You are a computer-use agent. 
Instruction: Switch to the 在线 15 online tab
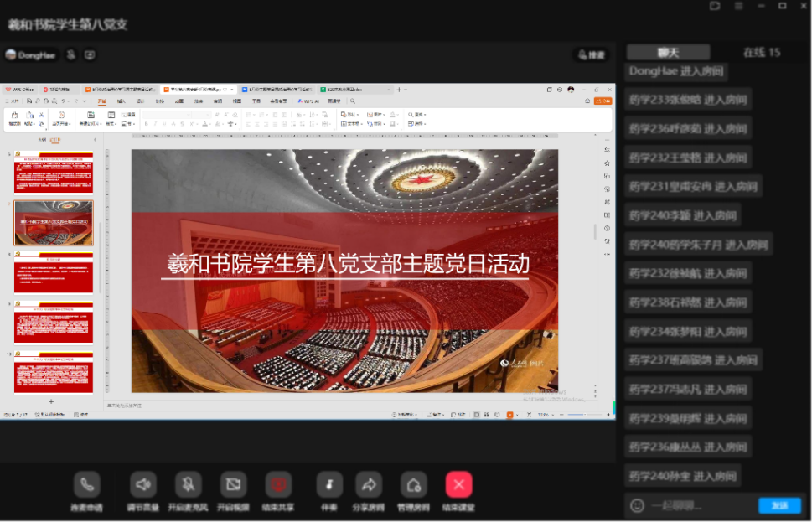point(761,52)
